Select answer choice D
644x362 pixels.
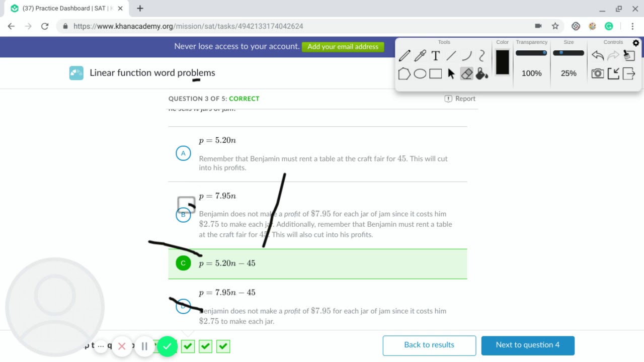183,306
